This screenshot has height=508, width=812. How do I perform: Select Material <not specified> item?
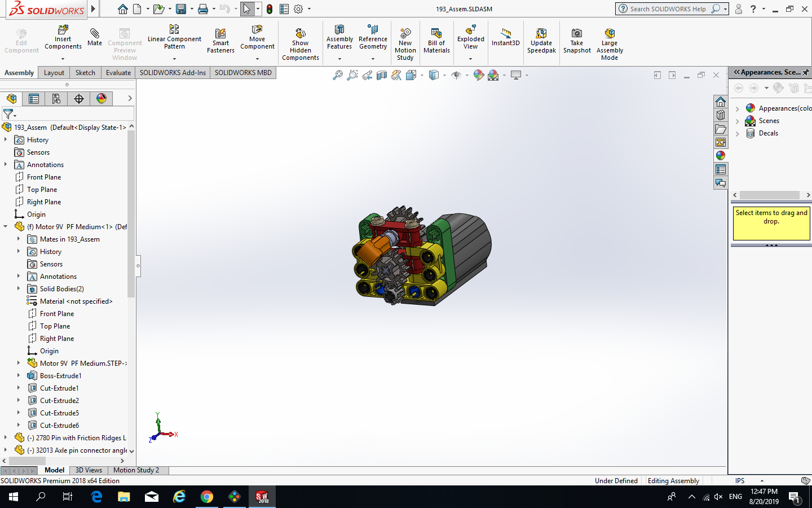[76, 301]
